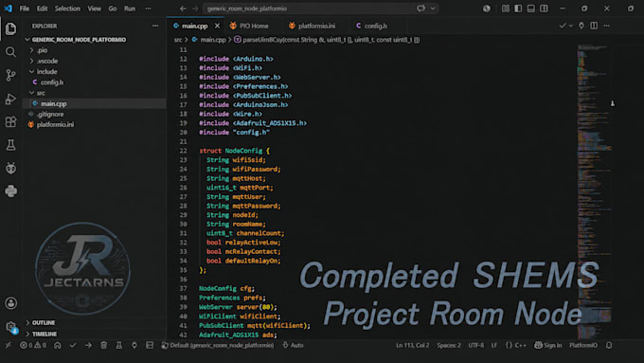Click serial monitor plug icon in editor toolbar

point(581,26)
